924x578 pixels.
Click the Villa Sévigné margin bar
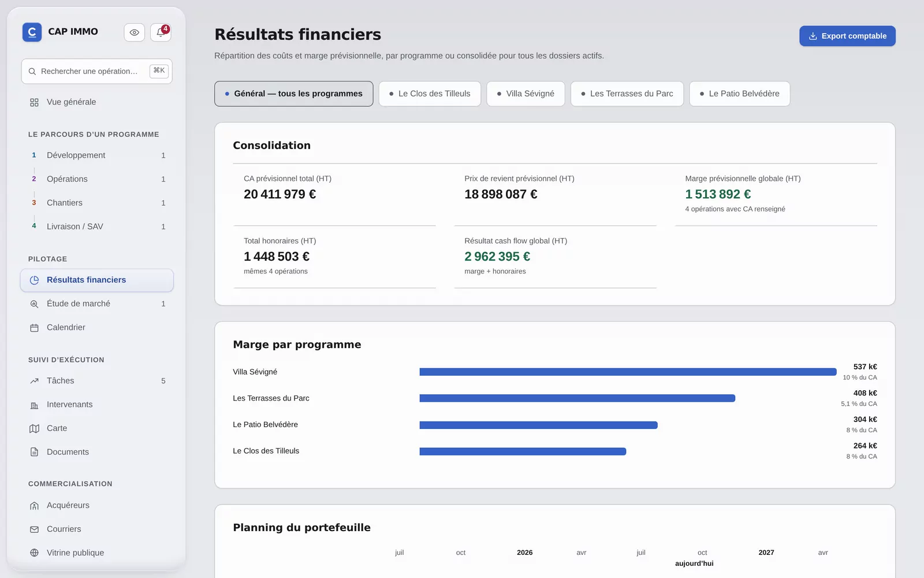coord(628,372)
